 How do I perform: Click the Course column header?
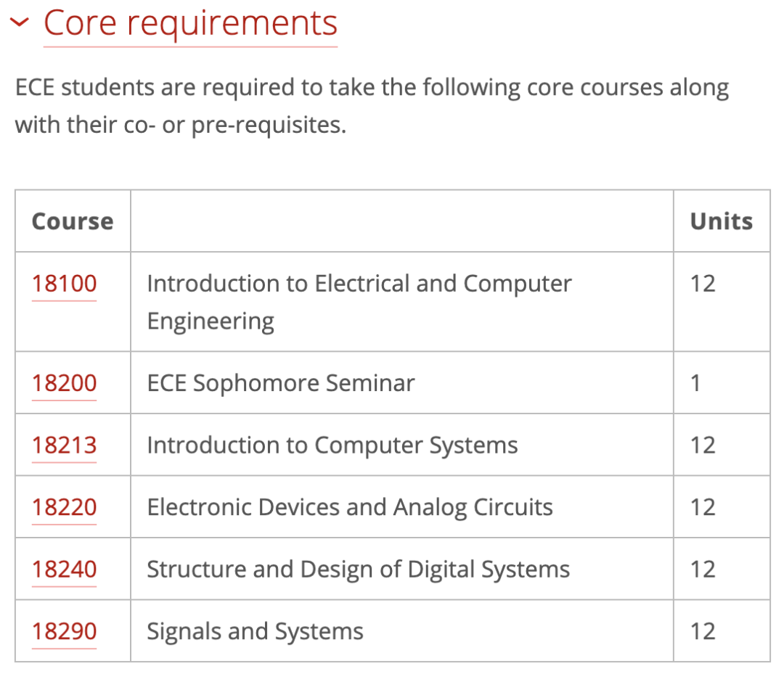(x=73, y=221)
